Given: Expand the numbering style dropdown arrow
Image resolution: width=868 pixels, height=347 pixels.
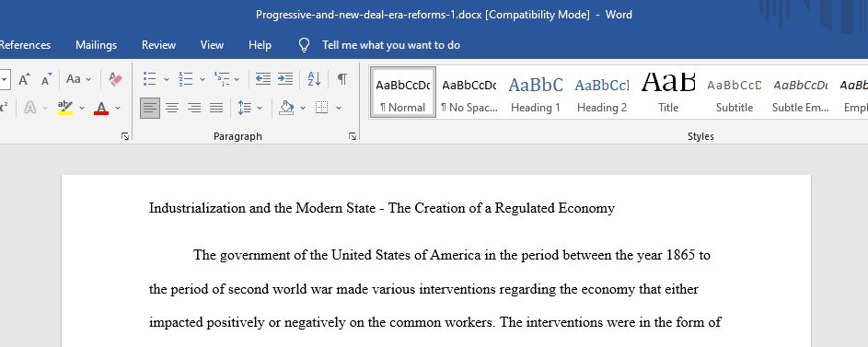Looking at the screenshot, I should click(203, 79).
